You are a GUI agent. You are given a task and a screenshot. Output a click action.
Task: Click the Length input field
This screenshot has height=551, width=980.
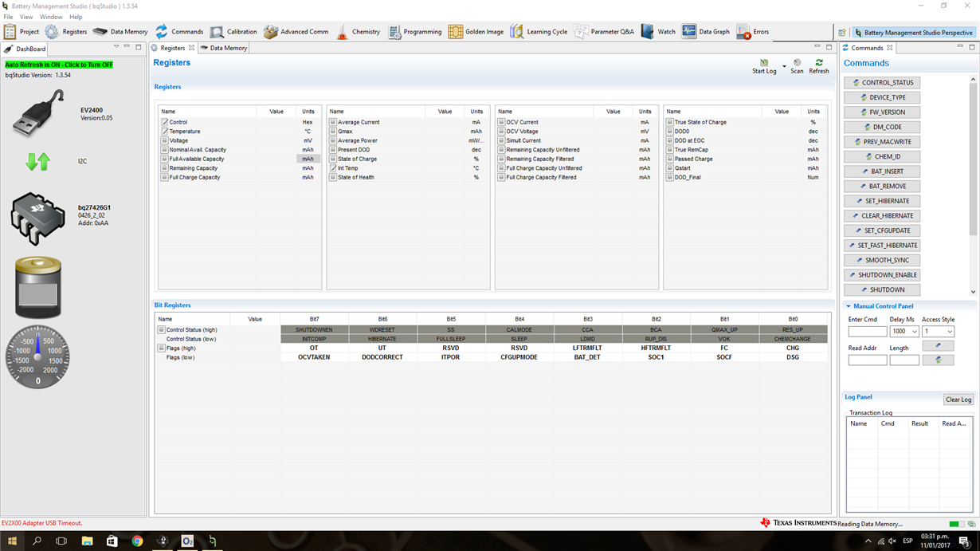904,360
